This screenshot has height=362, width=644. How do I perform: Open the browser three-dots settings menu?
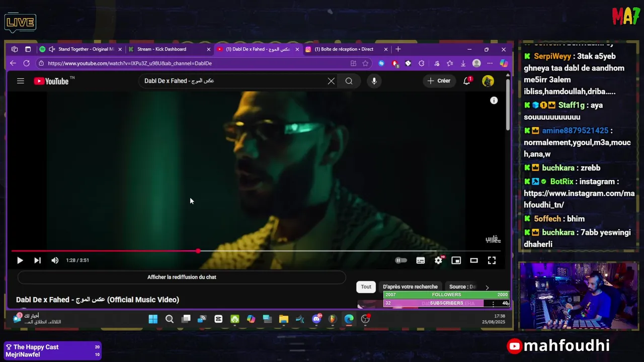(x=490, y=63)
